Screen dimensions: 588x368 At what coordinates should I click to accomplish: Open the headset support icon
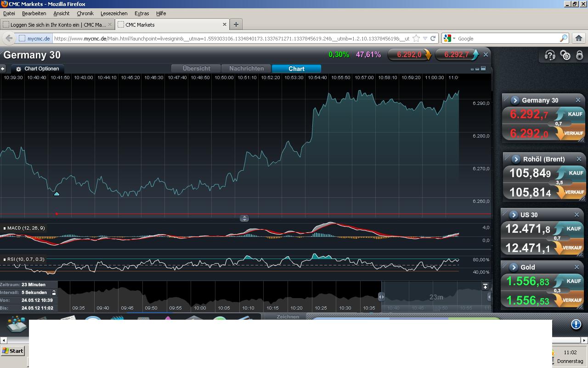(550, 55)
